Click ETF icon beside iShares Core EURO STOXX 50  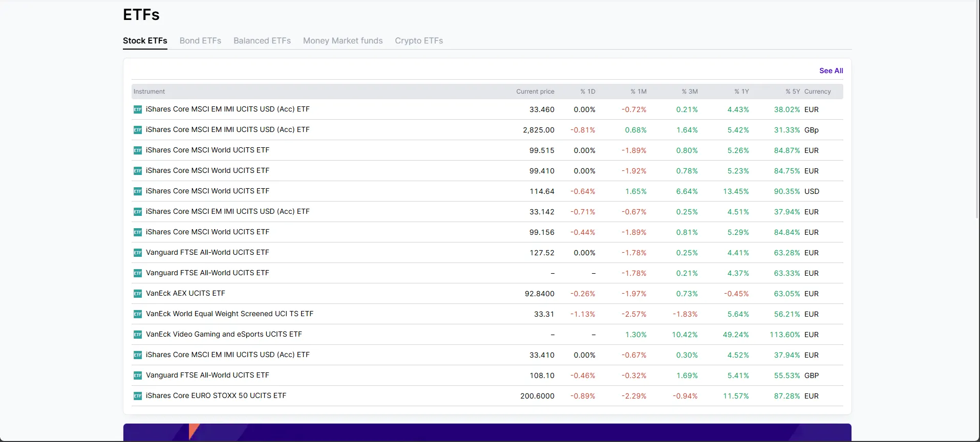(x=138, y=396)
